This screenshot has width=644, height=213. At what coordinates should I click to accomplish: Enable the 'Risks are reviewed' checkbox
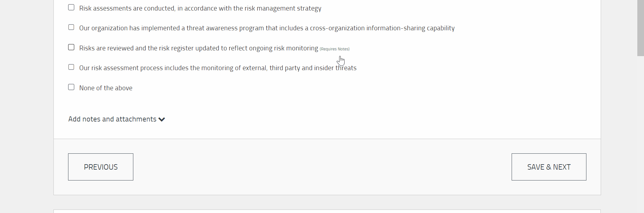71,47
